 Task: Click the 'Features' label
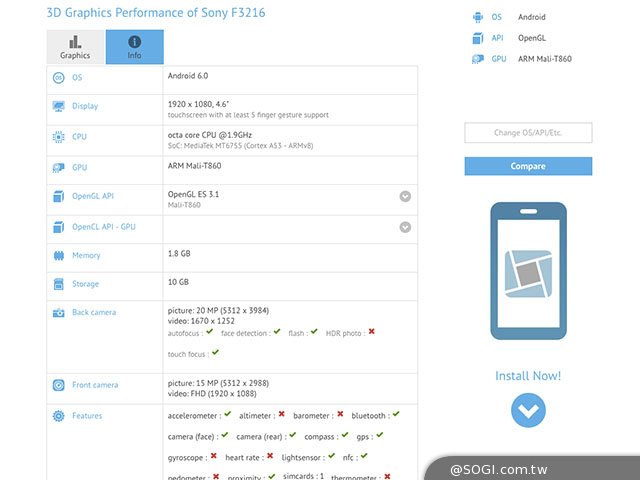click(87, 416)
